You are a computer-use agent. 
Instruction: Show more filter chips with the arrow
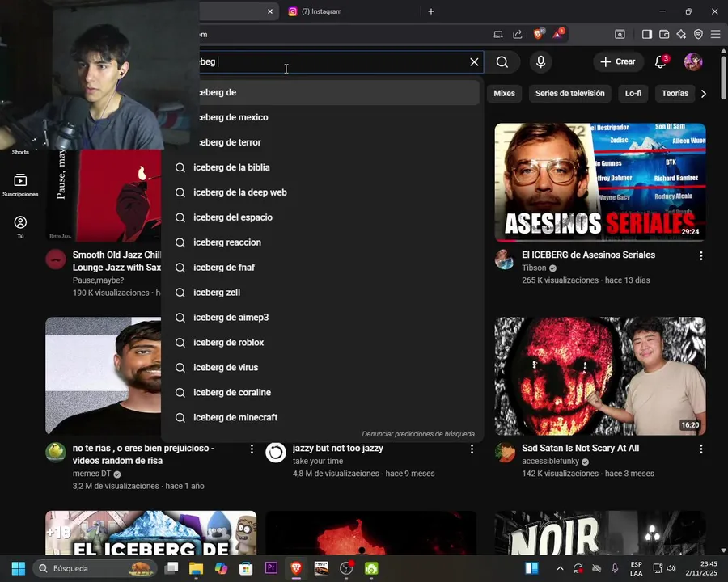(704, 93)
